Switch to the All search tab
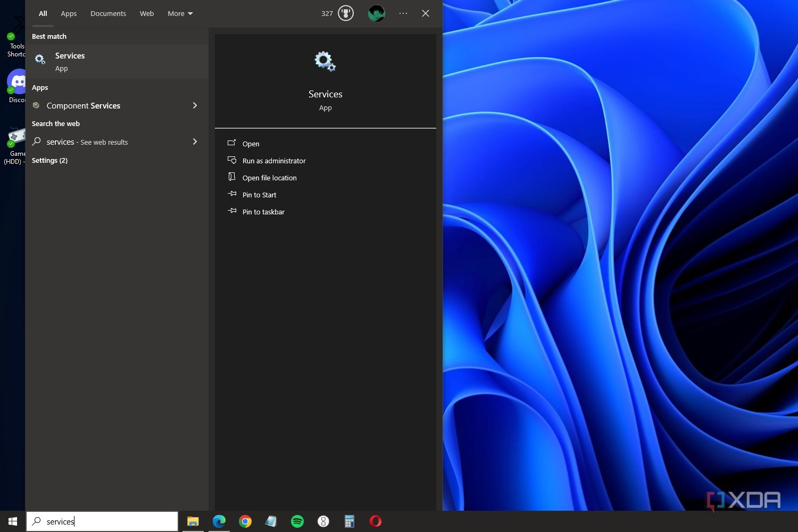This screenshot has height=532, width=798. click(x=43, y=13)
